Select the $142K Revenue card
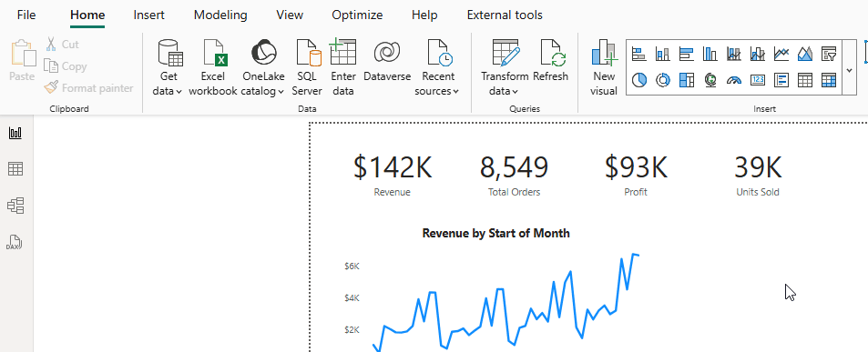The height and width of the screenshot is (352, 868). (393, 176)
